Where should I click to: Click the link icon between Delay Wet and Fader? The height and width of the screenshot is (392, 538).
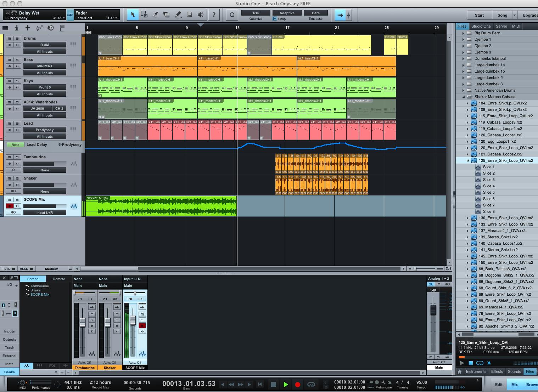click(x=70, y=15)
